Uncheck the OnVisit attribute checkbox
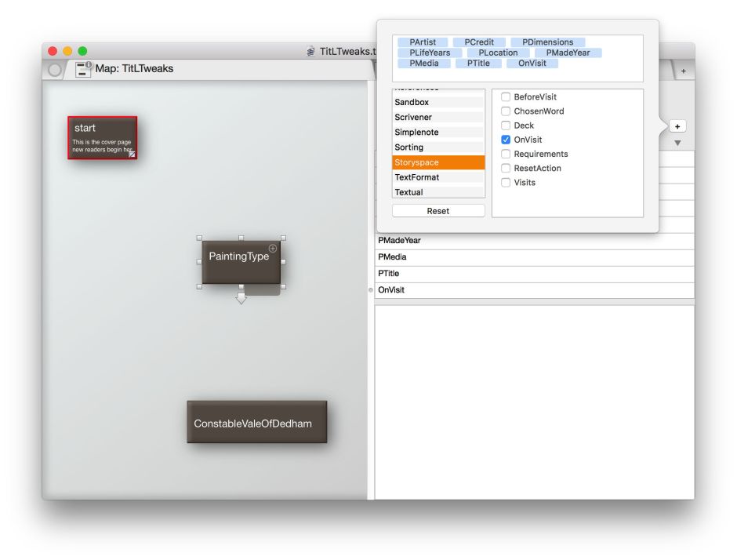 point(506,140)
